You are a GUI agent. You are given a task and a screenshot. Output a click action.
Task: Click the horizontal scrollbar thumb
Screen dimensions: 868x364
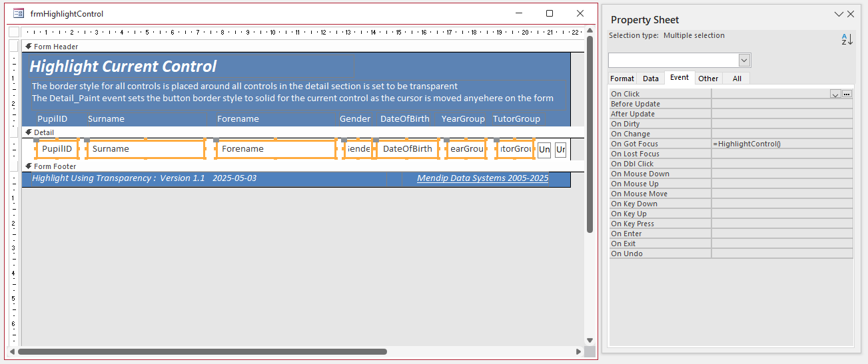coord(203,351)
